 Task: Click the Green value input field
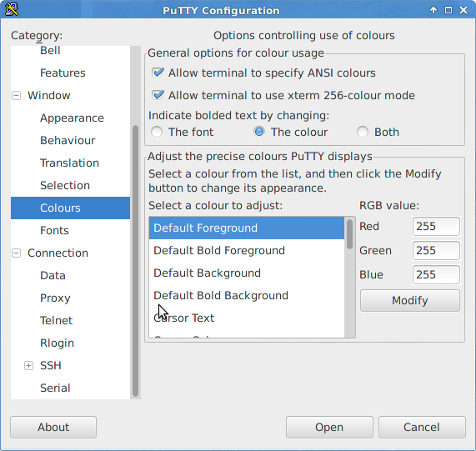click(436, 251)
